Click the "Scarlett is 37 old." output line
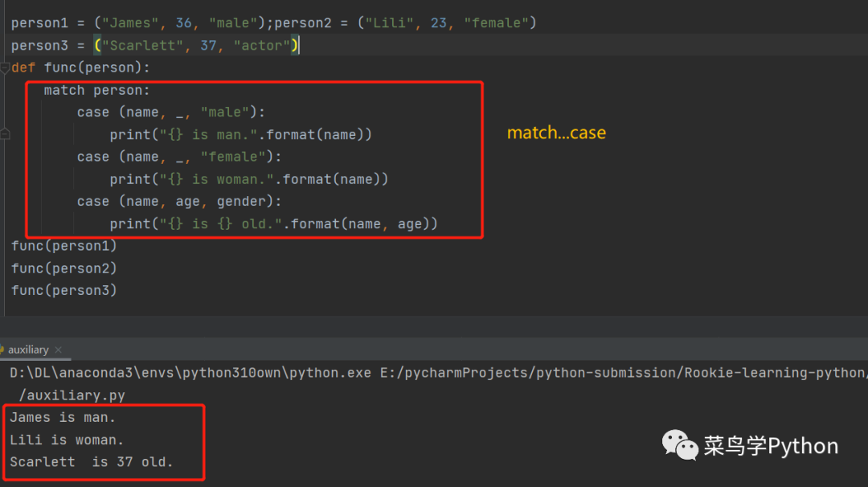Image resolution: width=868 pixels, height=487 pixels. click(x=91, y=462)
